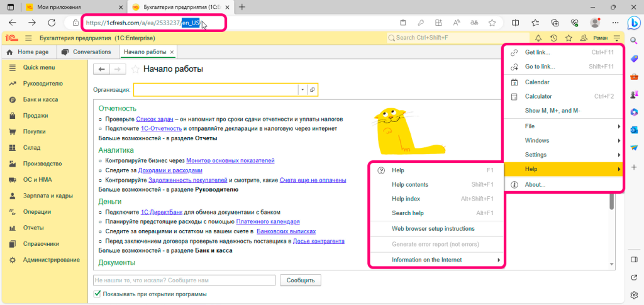Open Монитор основных показателей link

(x=230, y=160)
